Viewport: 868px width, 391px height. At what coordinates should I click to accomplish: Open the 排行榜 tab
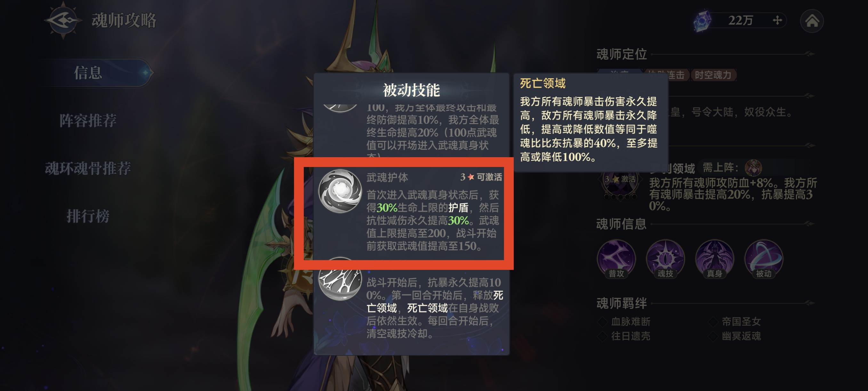(x=88, y=216)
